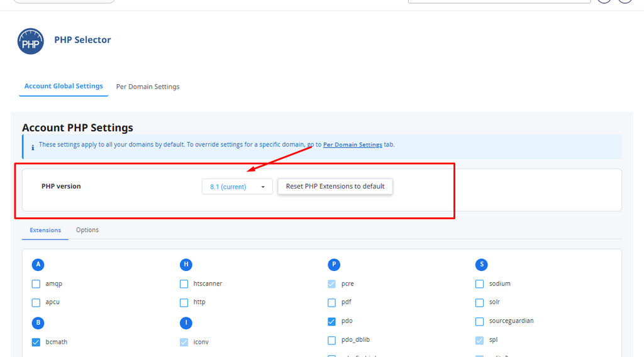Click Reset PHP Extensions to default button
The image size is (644, 357).
click(335, 186)
